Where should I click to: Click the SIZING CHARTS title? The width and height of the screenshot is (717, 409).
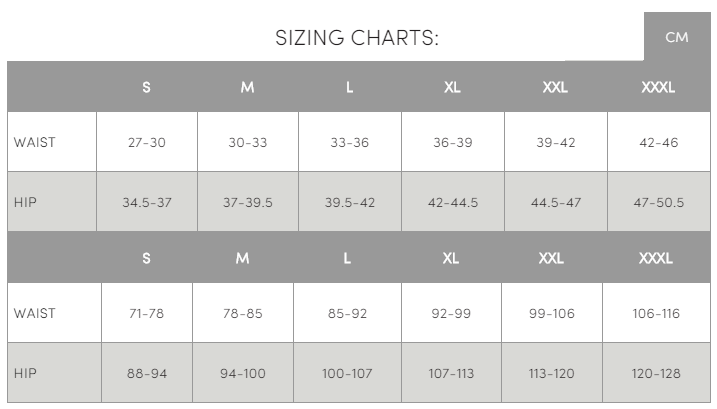coord(357,38)
